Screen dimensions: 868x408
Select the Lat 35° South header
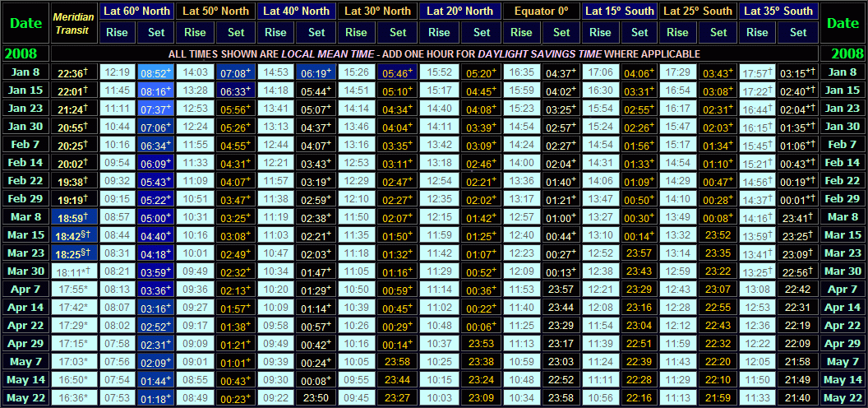tap(778, 12)
